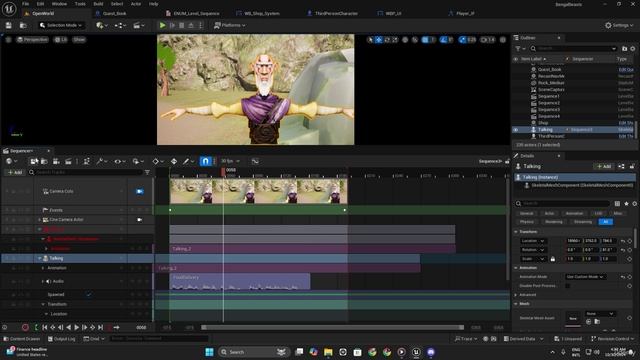Image resolution: width=640 pixels, height=360 pixels.
Task: Click the Camera Cuts thumbnail strip
Action: [258, 191]
